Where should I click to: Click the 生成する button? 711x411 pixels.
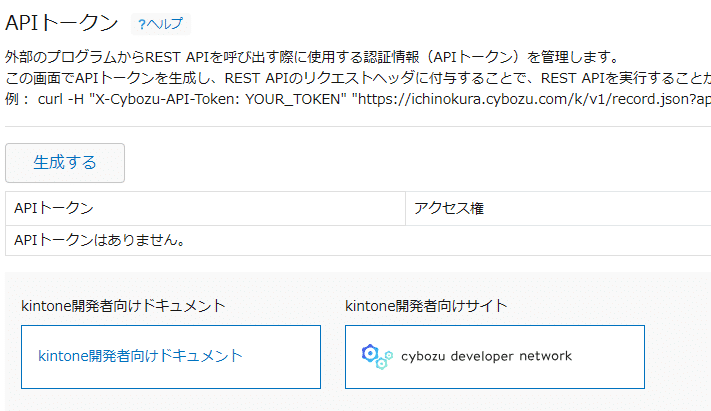coord(65,163)
